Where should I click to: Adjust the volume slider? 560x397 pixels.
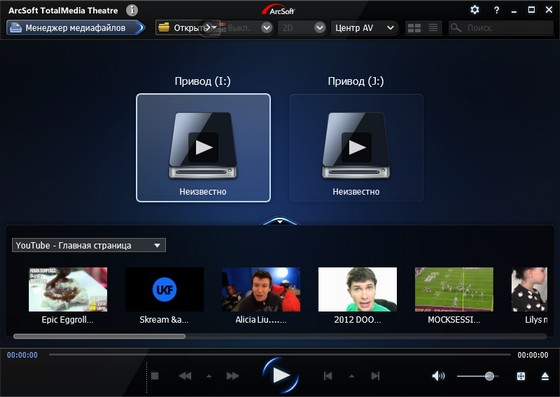(x=478, y=376)
